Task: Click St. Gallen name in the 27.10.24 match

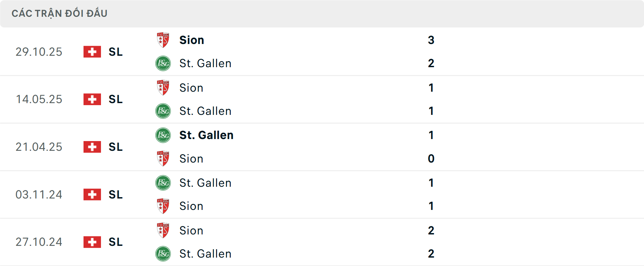Action: click(206, 254)
